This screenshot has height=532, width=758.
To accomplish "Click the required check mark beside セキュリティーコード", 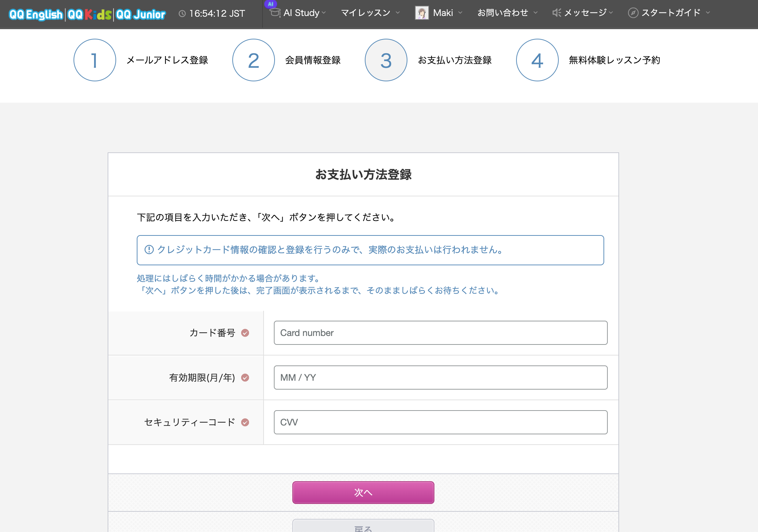I will [245, 422].
